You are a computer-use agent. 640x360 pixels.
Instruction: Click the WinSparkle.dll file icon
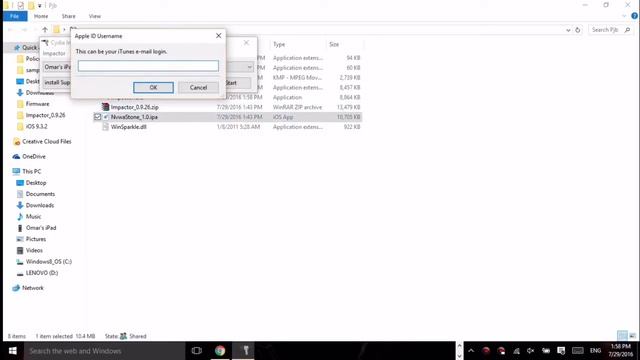[105, 127]
